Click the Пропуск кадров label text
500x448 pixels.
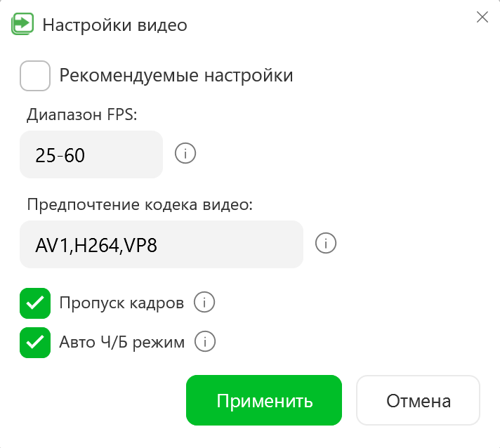[121, 303]
